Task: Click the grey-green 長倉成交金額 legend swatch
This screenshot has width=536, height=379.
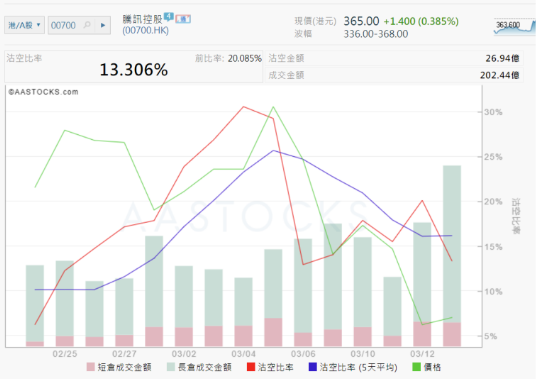Action: click(x=171, y=367)
